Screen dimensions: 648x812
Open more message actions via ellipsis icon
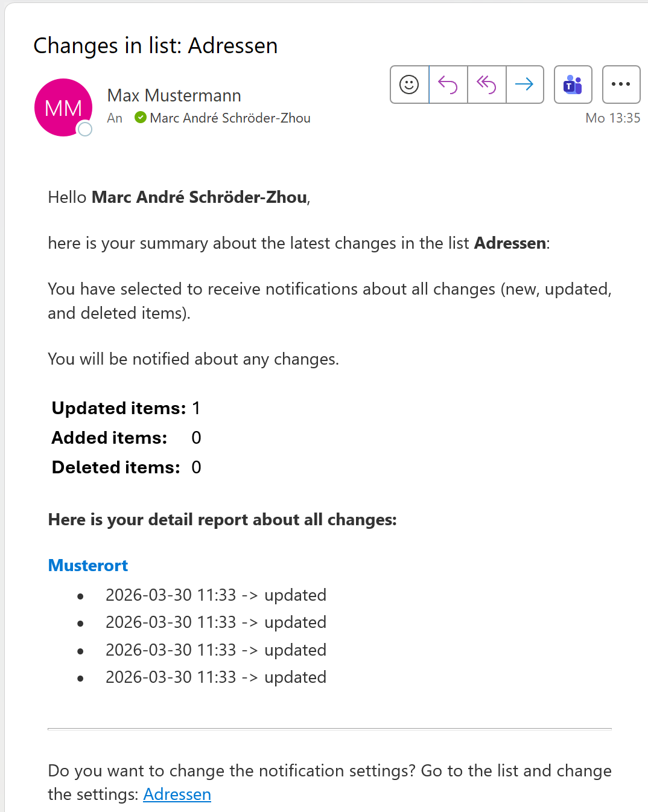[x=621, y=85]
